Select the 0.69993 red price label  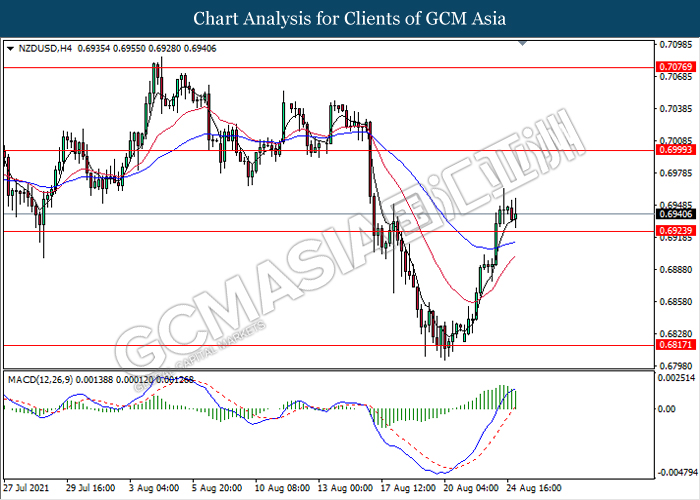click(x=676, y=150)
